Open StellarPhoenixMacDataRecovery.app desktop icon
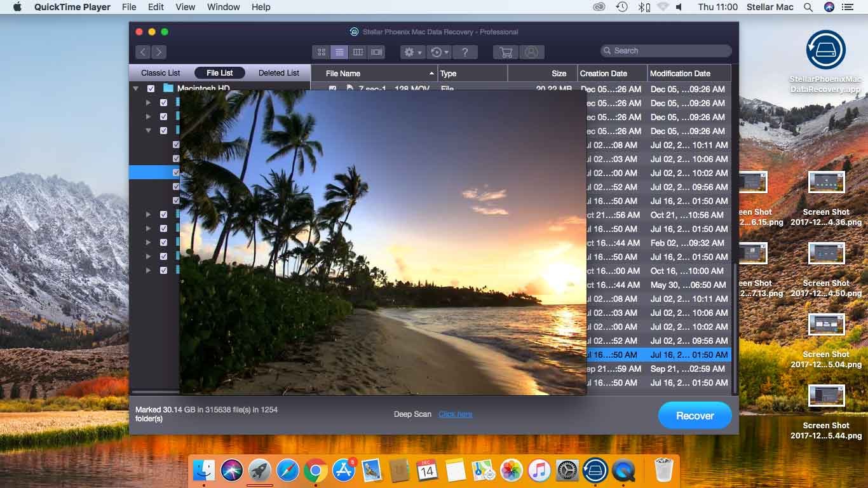The height and width of the screenshot is (488, 868). coord(825,62)
